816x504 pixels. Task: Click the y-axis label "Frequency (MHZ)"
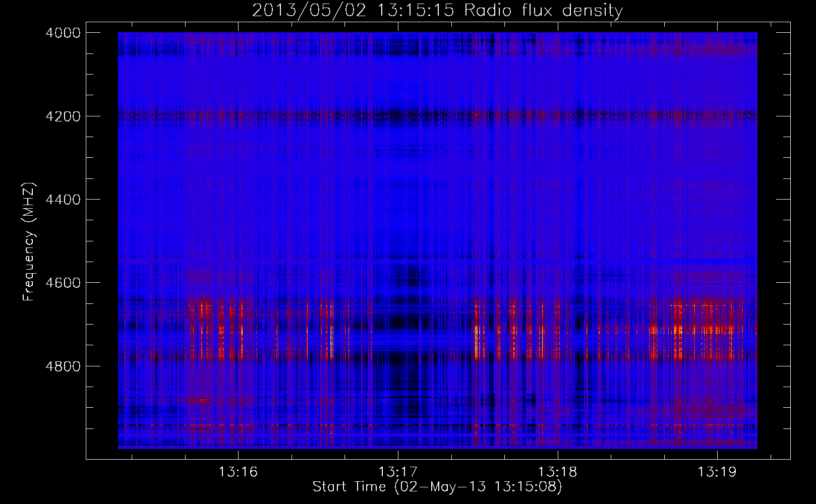(29, 242)
